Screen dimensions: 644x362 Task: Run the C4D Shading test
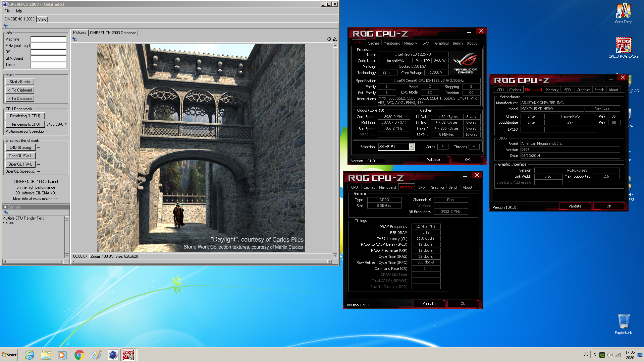20,147
